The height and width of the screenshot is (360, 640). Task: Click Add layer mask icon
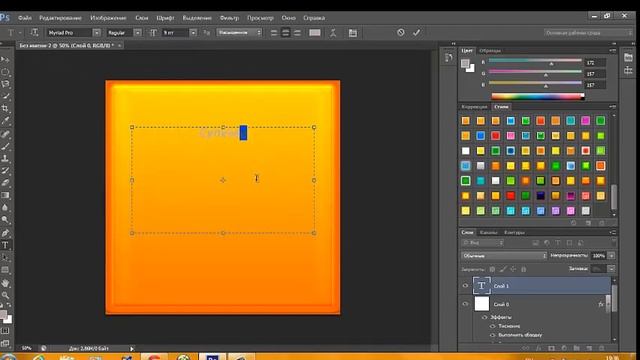(551, 348)
